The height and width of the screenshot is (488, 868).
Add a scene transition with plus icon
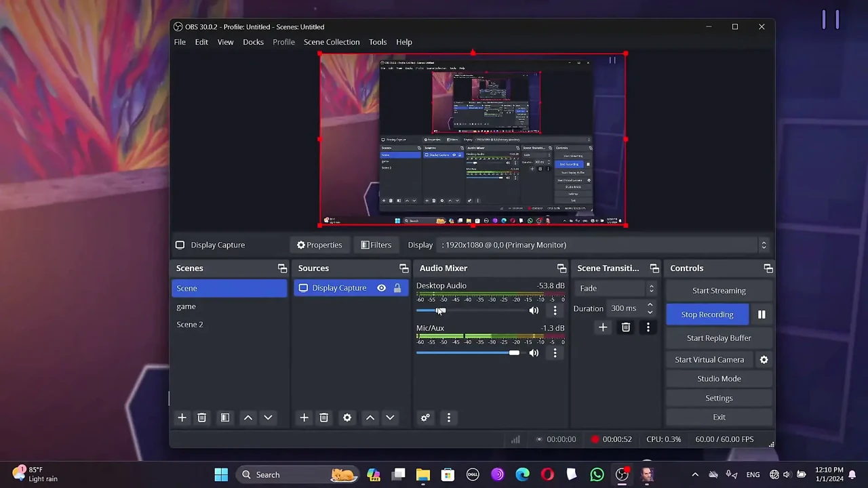[x=603, y=327]
